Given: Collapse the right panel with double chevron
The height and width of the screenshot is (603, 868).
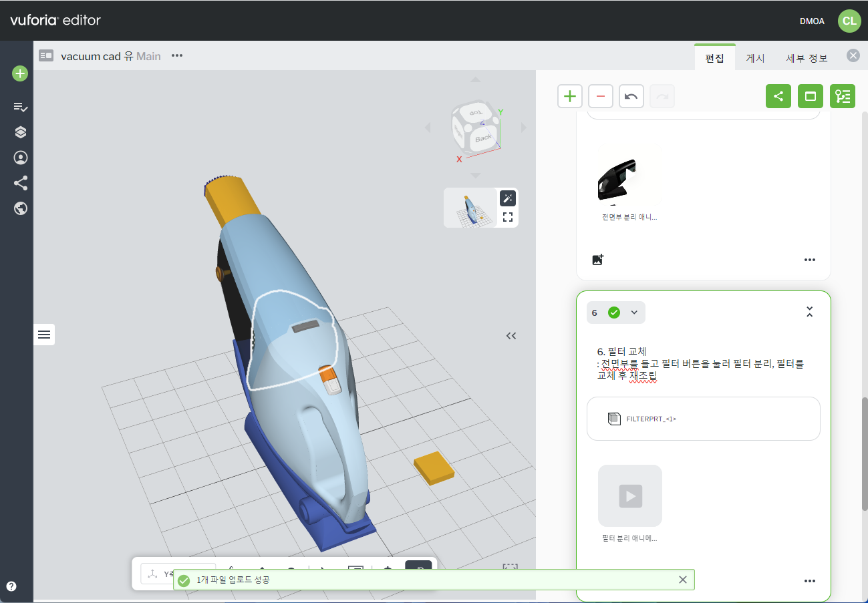Looking at the screenshot, I should click(511, 336).
